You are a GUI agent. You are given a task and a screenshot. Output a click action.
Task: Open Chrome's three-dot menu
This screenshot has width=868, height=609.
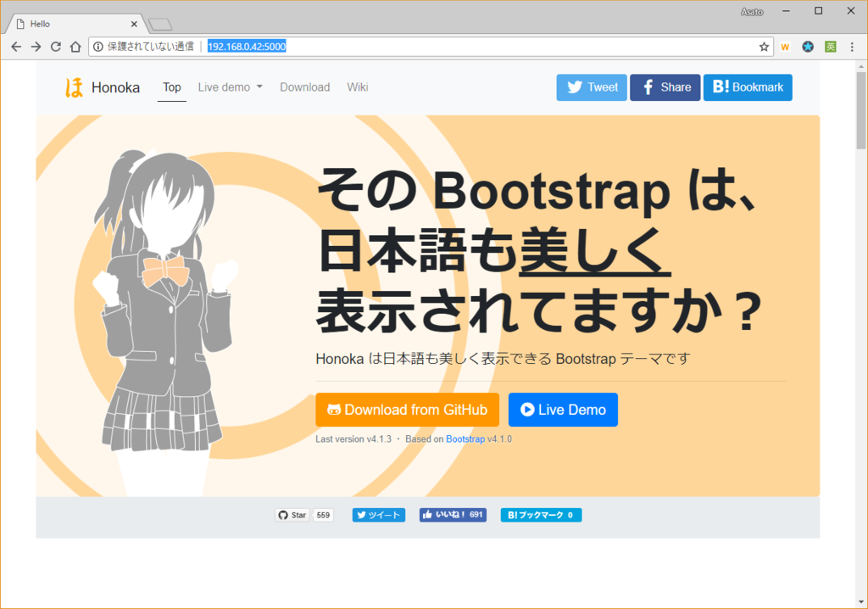point(852,47)
